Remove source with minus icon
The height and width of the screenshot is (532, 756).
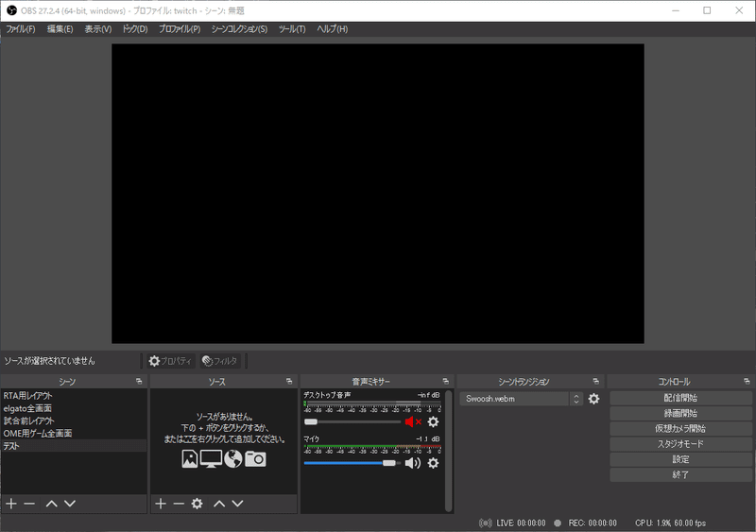point(179,504)
